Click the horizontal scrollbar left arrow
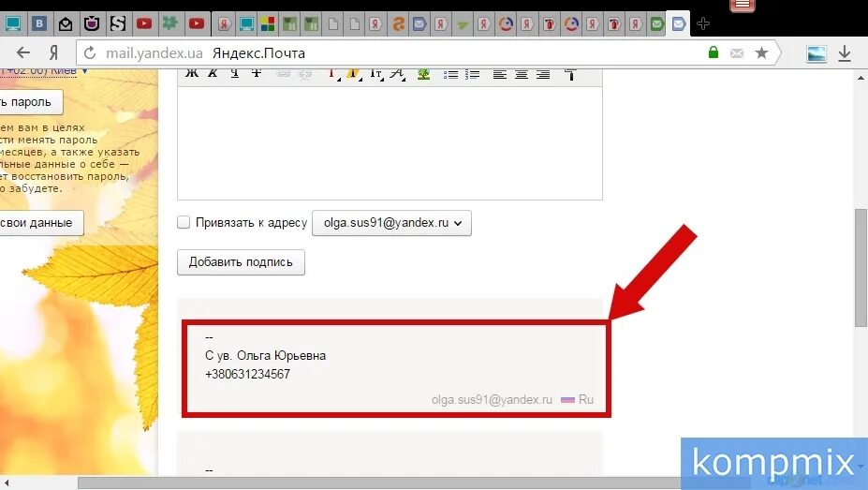Image resolution: width=868 pixels, height=490 pixels. pos(7,483)
